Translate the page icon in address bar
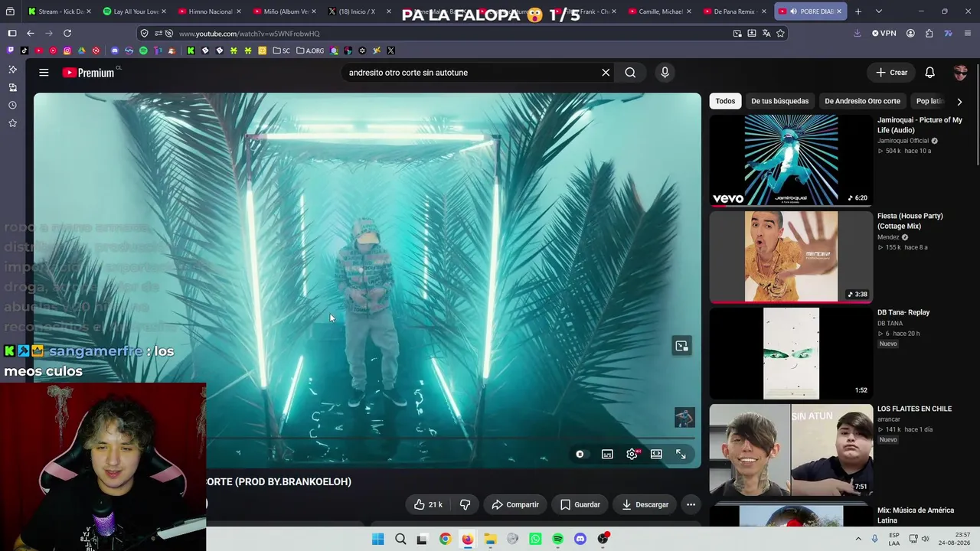 pos(766,34)
